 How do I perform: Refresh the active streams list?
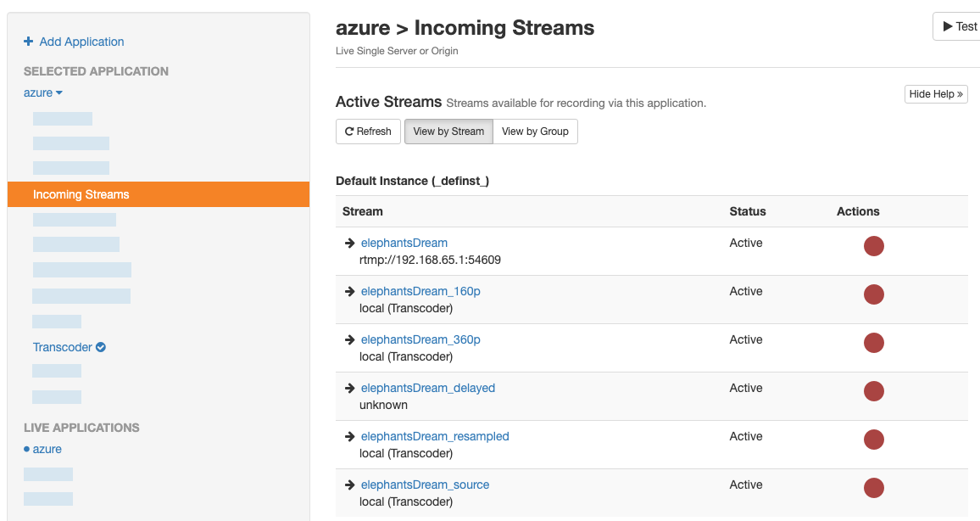[368, 132]
